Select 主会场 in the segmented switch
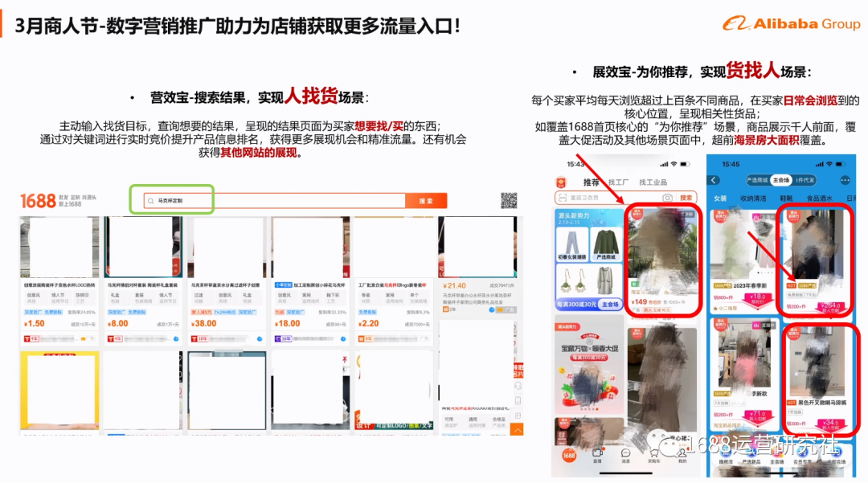 (780, 180)
